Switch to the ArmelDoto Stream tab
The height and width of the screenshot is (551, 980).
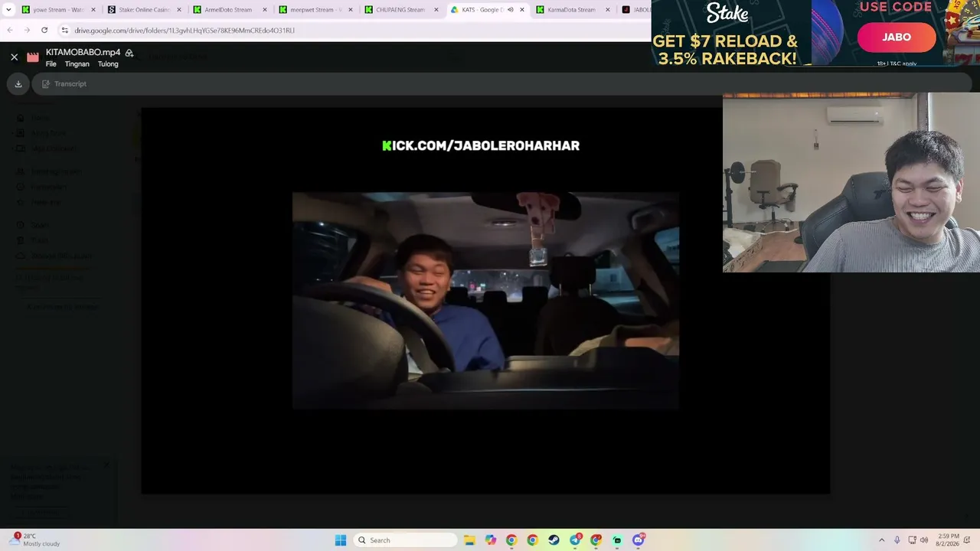(x=228, y=10)
